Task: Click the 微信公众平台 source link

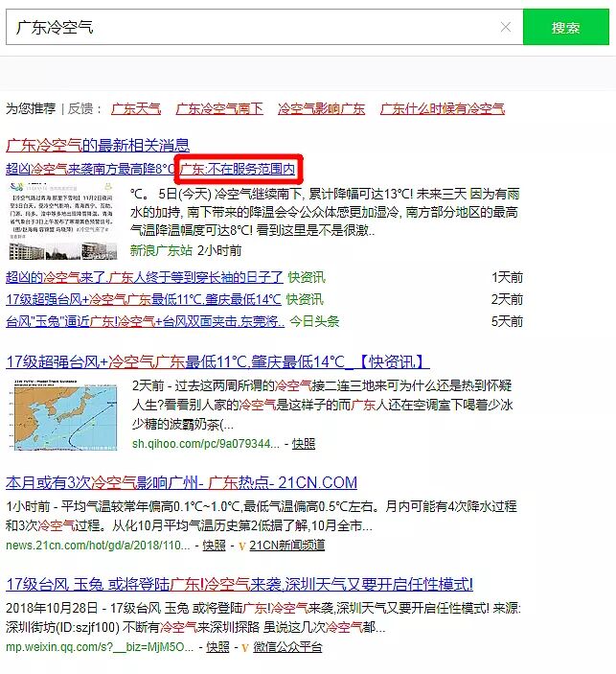Action: 287,647
